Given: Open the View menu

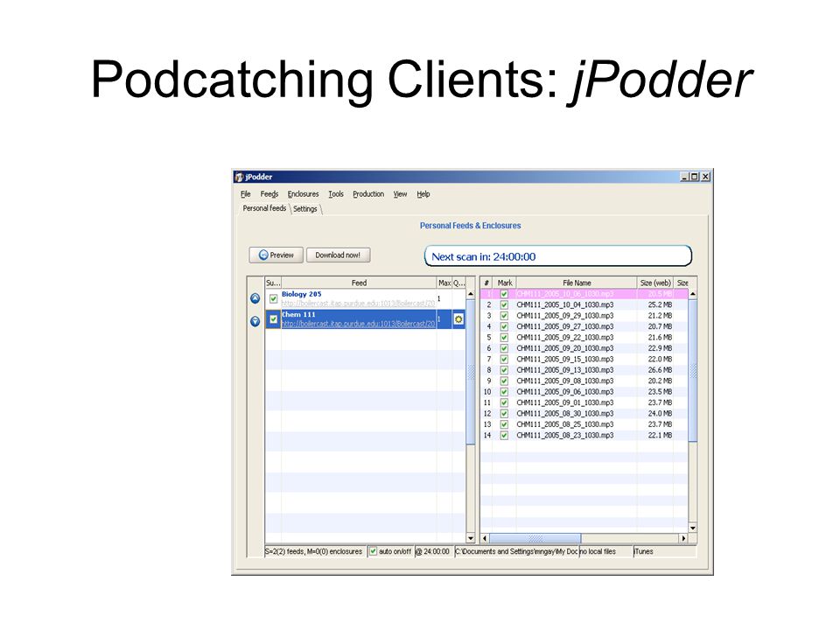Looking at the screenshot, I should (400, 194).
